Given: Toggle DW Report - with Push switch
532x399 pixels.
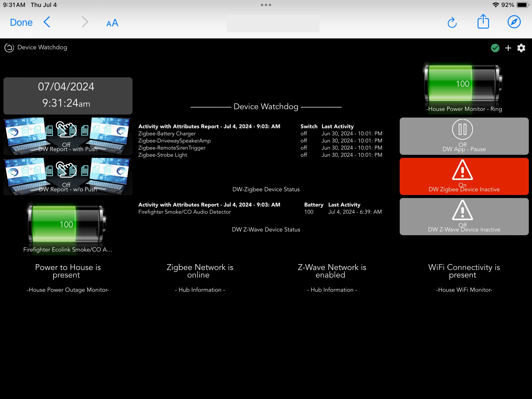Looking at the screenshot, I should [68, 136].
